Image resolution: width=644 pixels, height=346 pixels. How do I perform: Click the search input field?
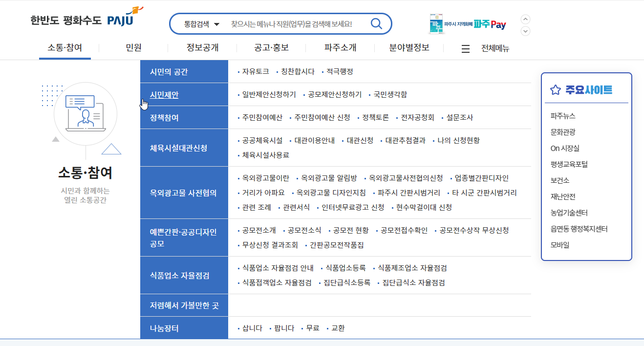pyautogui.click(x=292, y=24)
